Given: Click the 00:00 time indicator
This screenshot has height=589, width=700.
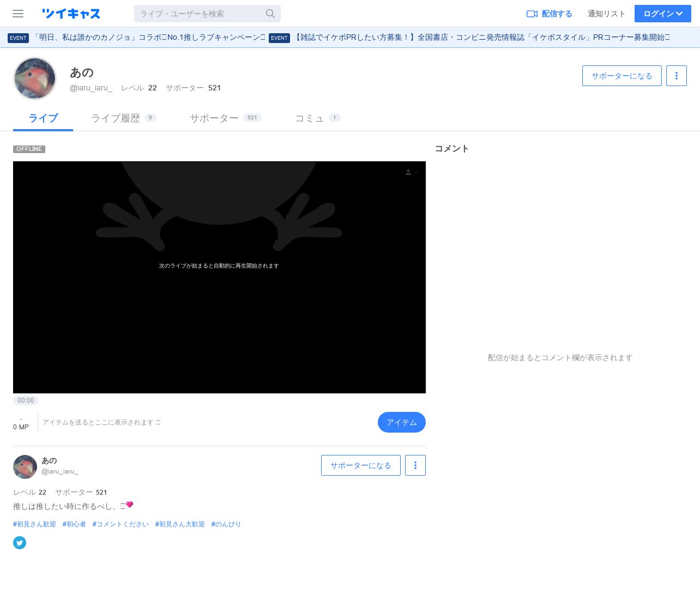Looking at the screenshot, I should (x=26, y=400).
